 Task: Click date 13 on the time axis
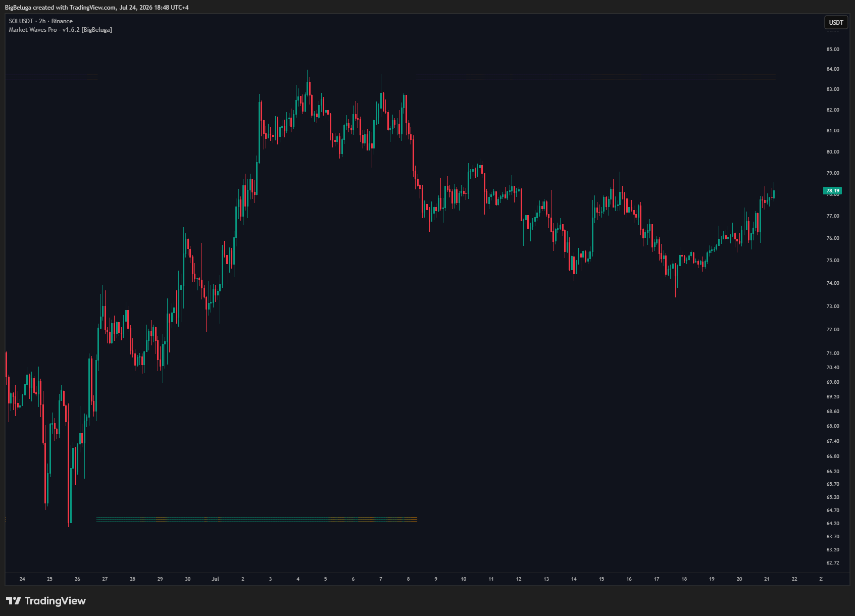[546, 579]
